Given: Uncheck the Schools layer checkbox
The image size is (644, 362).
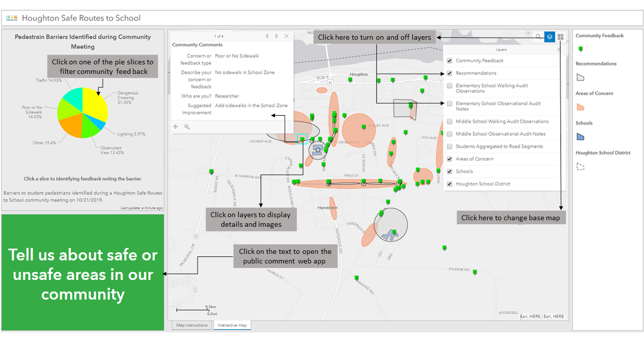Looking at the screenshot, I should pos(450,171).
